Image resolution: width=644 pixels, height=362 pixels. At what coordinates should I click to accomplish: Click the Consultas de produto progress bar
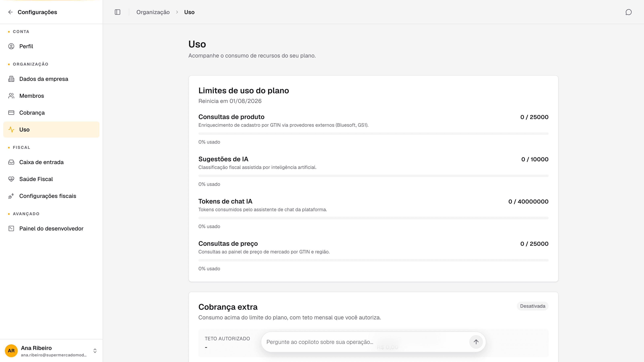[373, 134]
